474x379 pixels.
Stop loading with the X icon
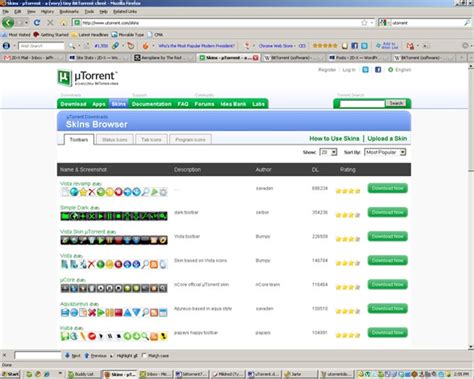click(50, 23)
